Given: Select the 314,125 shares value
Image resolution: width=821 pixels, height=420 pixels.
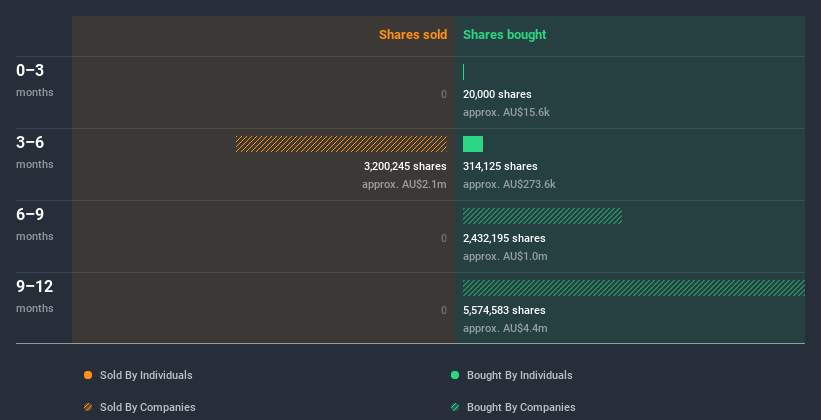Looking at the screenshot, I should click(x=500, y=166).
